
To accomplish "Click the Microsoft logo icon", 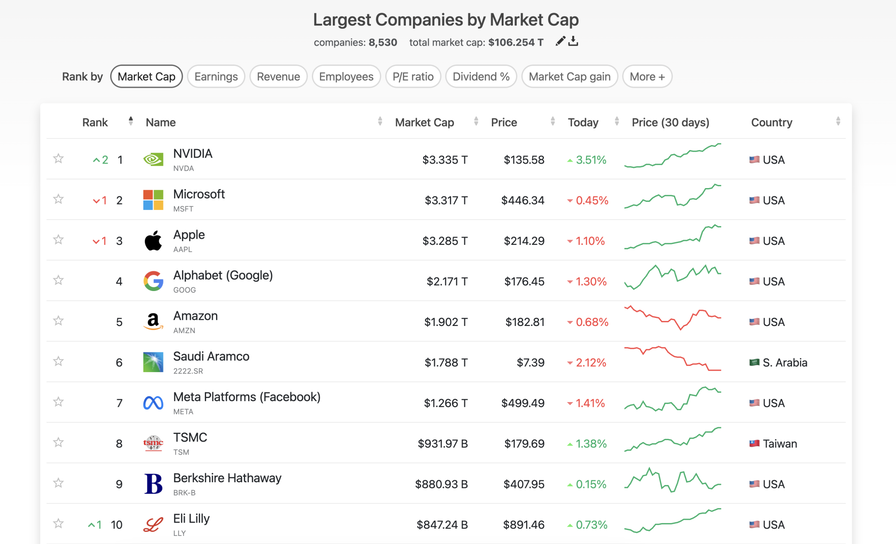I will click(x=153, y=200).
